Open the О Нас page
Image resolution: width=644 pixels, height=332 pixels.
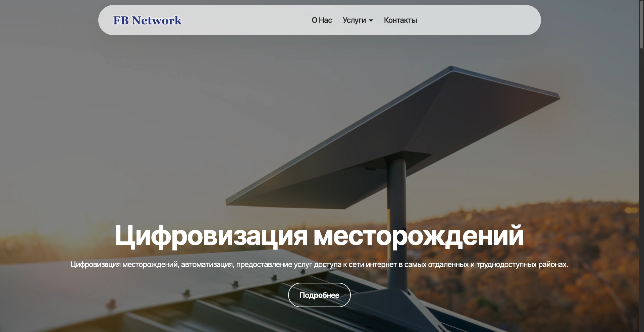(322, 20)
